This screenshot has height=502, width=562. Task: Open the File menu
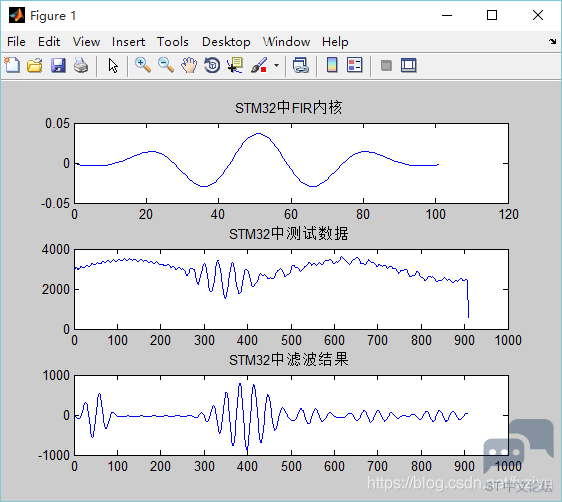point(16,42)
